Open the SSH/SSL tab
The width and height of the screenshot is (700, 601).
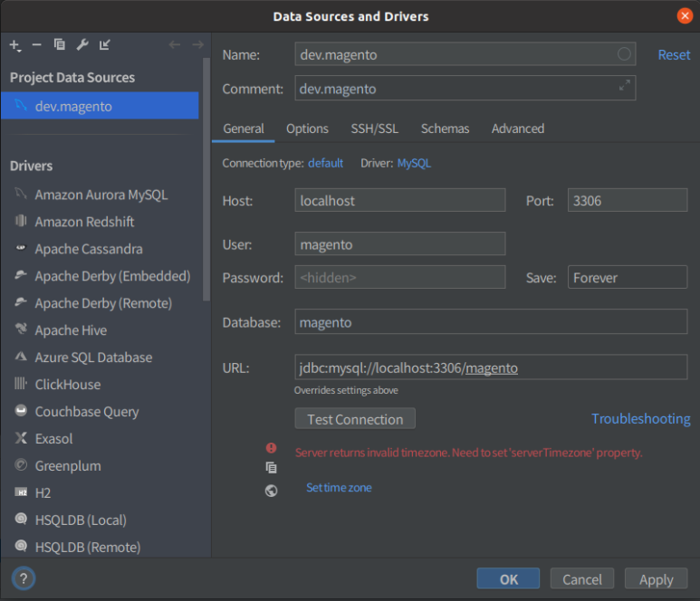374,129
